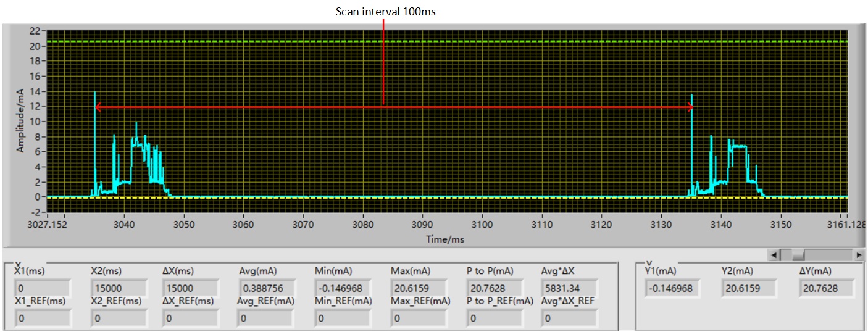Click the Max_REF(mA) value field
Screen dimensions: 868x332
(419, 318)
